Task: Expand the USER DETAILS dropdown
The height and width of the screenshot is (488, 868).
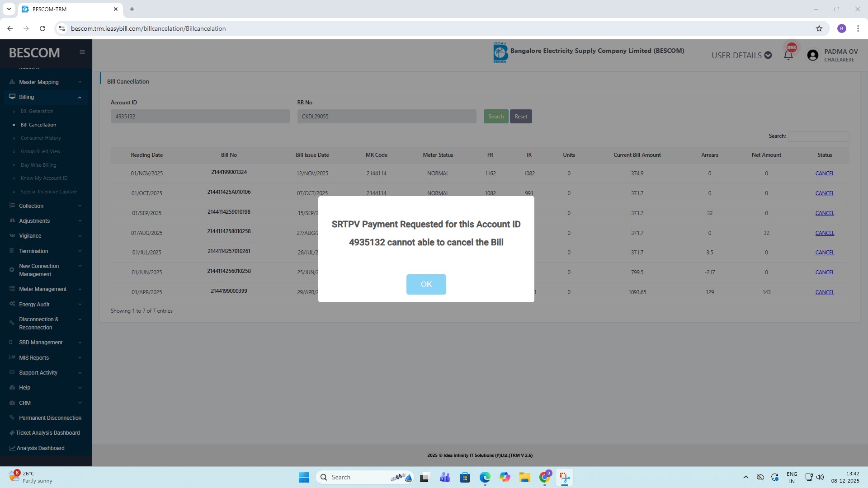Action: [x=741, y=55]
